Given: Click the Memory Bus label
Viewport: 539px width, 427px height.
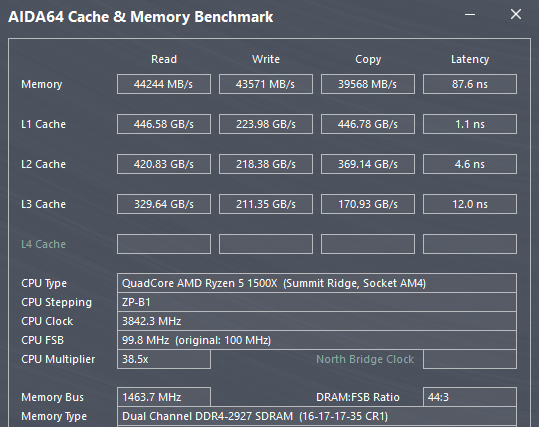Looking at the screenshot, I should click(53, 397).
